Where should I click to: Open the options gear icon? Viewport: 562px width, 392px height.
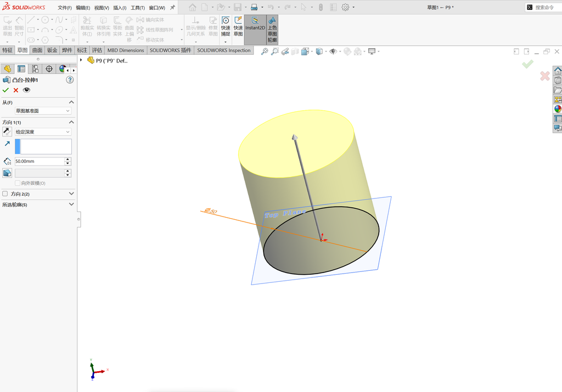[x=345, y=7]
